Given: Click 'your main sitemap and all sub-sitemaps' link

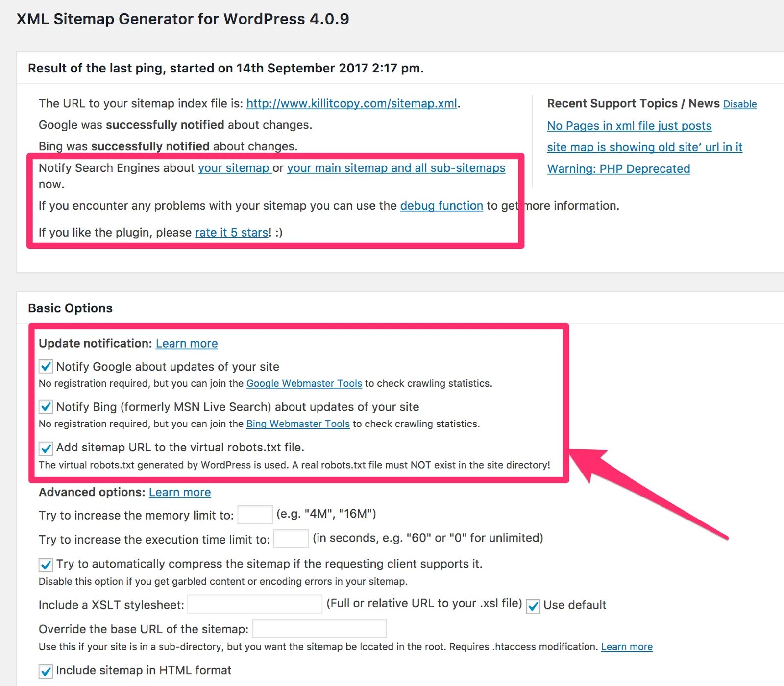Looking at the screenshot, I should 396,168.
